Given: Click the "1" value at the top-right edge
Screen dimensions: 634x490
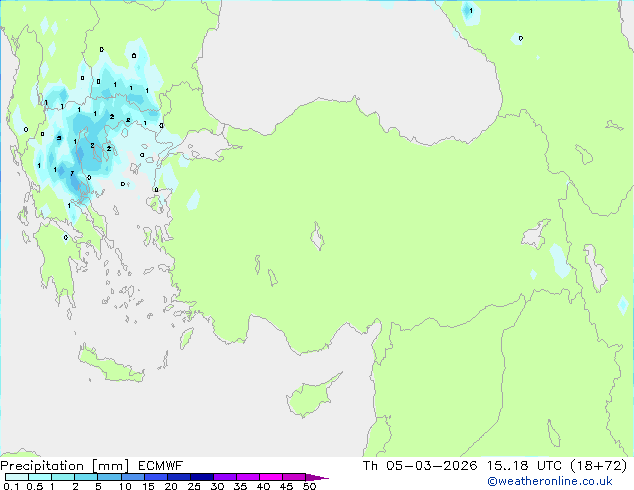Looking at the screenshot, I should (x=470, y=12).
